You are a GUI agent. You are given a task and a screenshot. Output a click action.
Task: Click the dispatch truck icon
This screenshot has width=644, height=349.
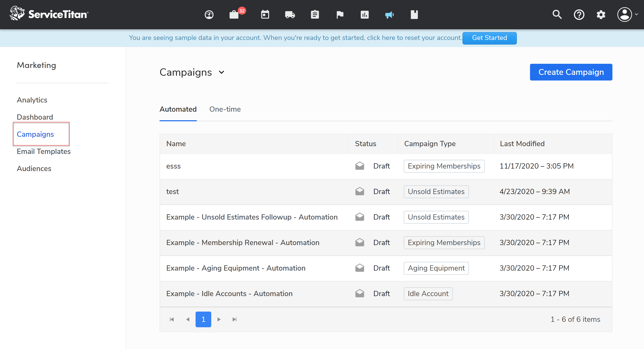[290, 15]
